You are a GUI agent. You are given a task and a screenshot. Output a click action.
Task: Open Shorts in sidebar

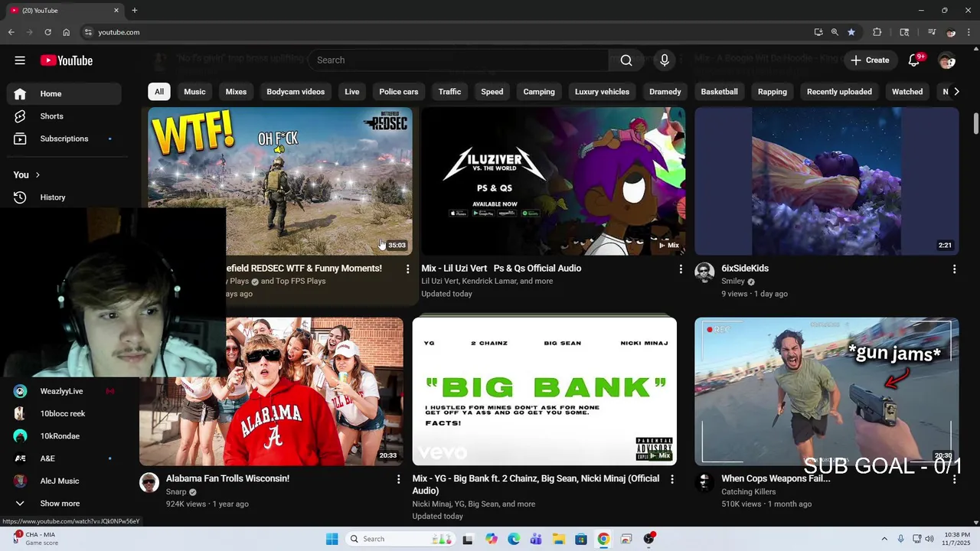pos(64,116)
